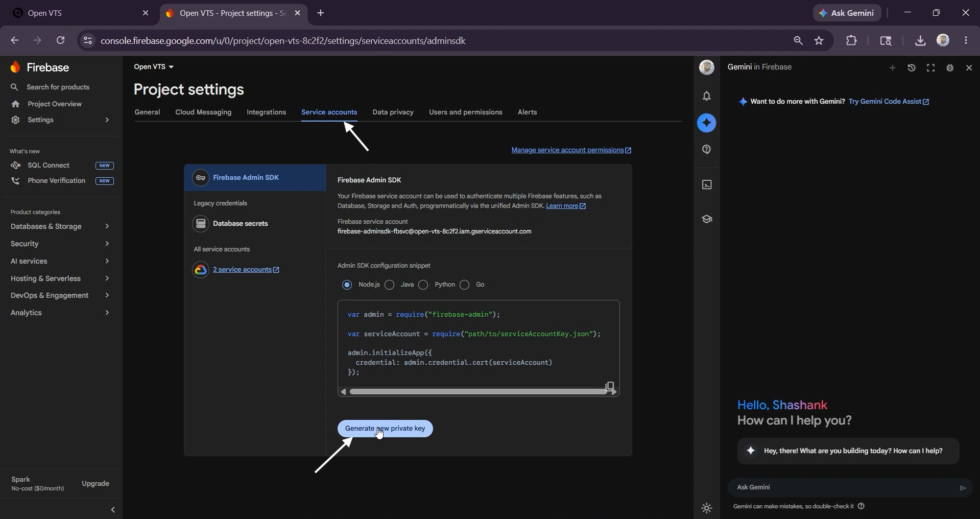Click Try Gemini Code Assist link
980x519 pixels.
click(889, 102)
